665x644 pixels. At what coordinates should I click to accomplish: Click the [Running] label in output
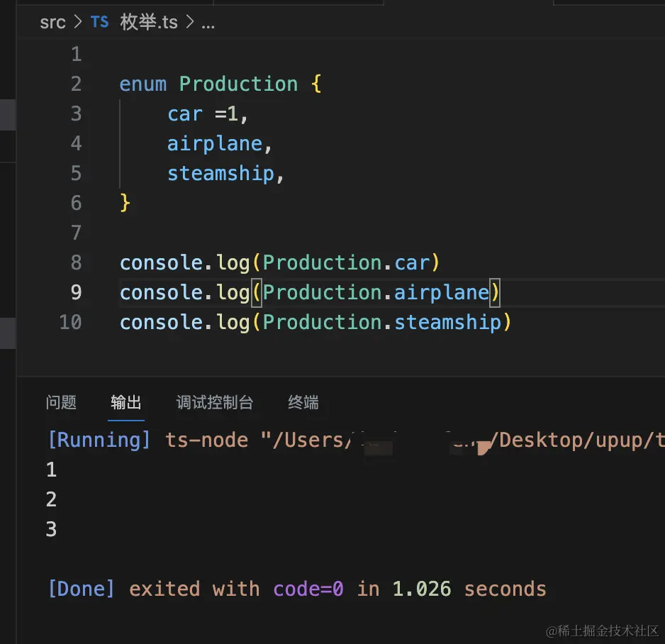[99, 440]
